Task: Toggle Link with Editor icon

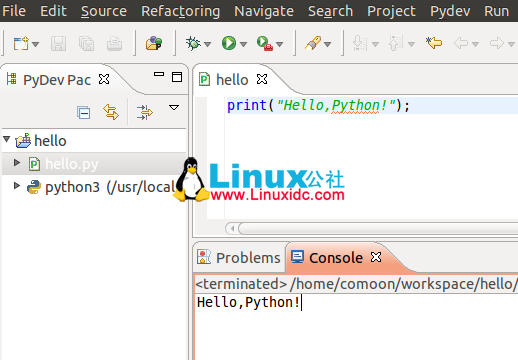Action: tap(111, 112)
